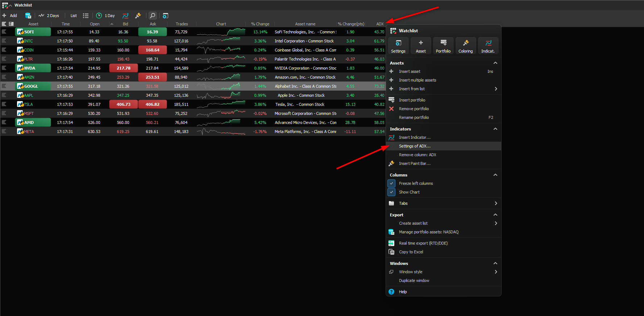This screenshot has height=316, width=644.
Task: Click the table layout icon beside Asset header
Action: click(11, 24)
